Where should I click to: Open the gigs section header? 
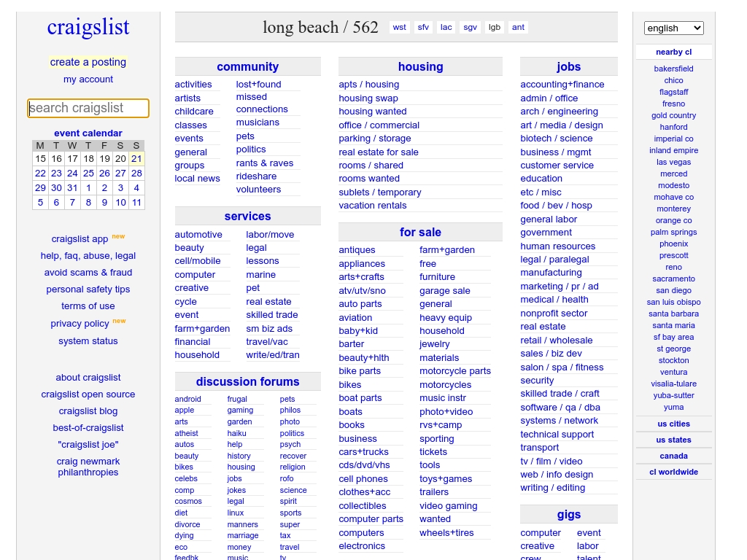(569, 515)
